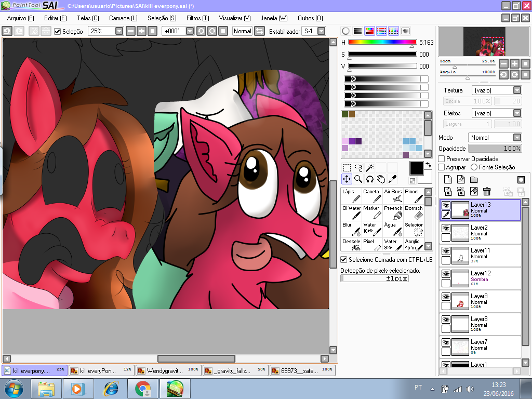532x399 pixels.
Task: Open the Estabilizador S-1 dropdown
Action: (x=321, y=31)
